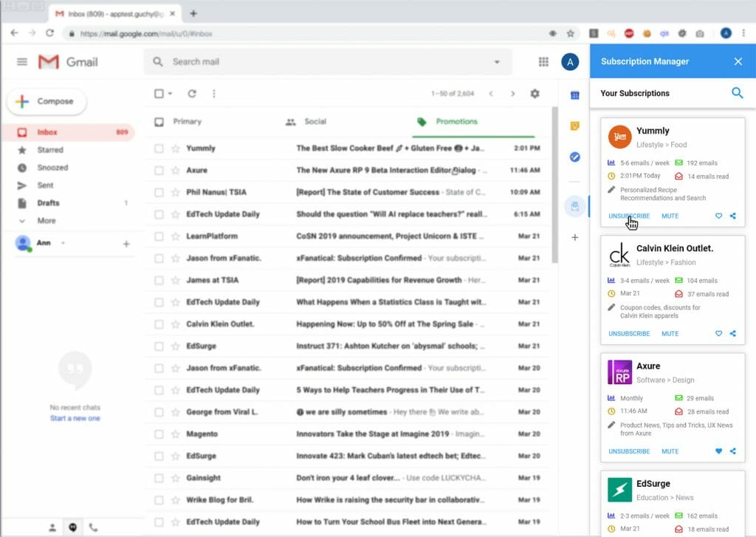Open the select-all dropdown arrow
The height and width of the screenshot is (537, 756).
click(x=171, y=94)
